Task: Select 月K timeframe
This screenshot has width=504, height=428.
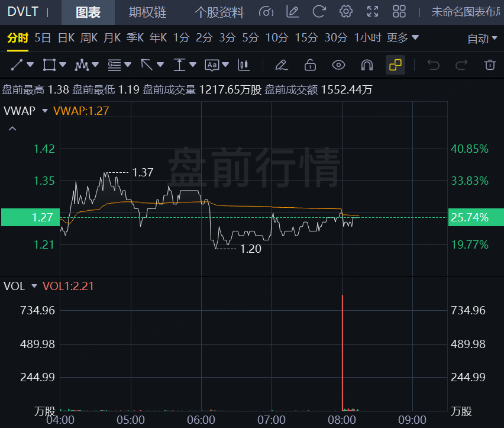Action: click(x=112, y=38)
